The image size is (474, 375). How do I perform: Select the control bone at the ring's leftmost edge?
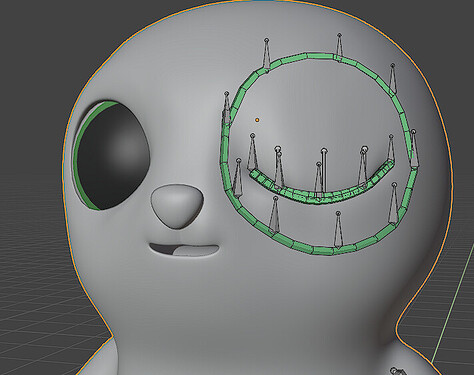(x=226, y=108)
